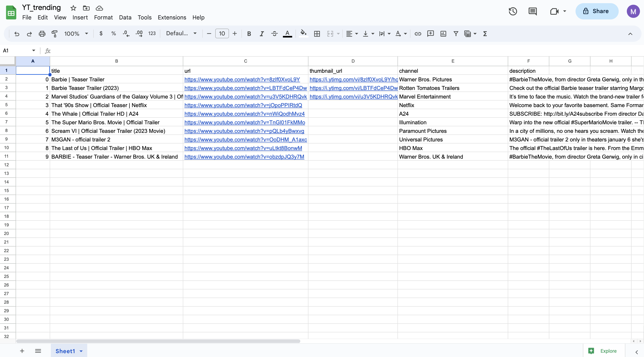Click the horizontal scrollbar
The width and height of the screenshot is (644, 357).
pyautogui.click(x=158, y=341)
